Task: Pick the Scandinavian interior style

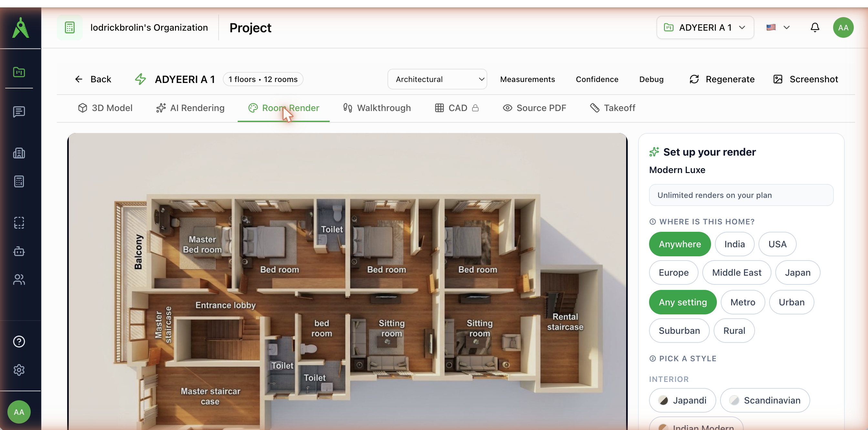Action: [x=765, y=400]
